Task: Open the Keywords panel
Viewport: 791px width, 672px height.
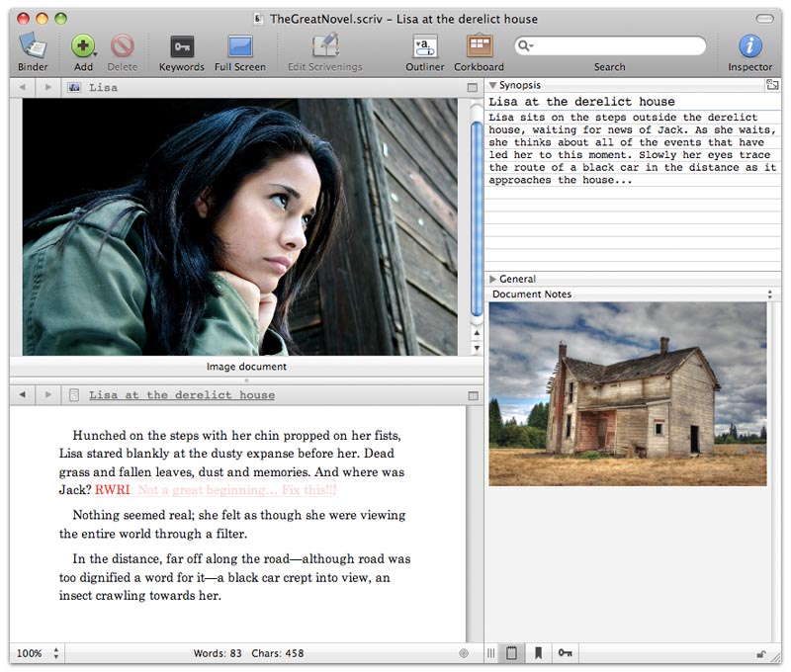Action: [182, 46]
